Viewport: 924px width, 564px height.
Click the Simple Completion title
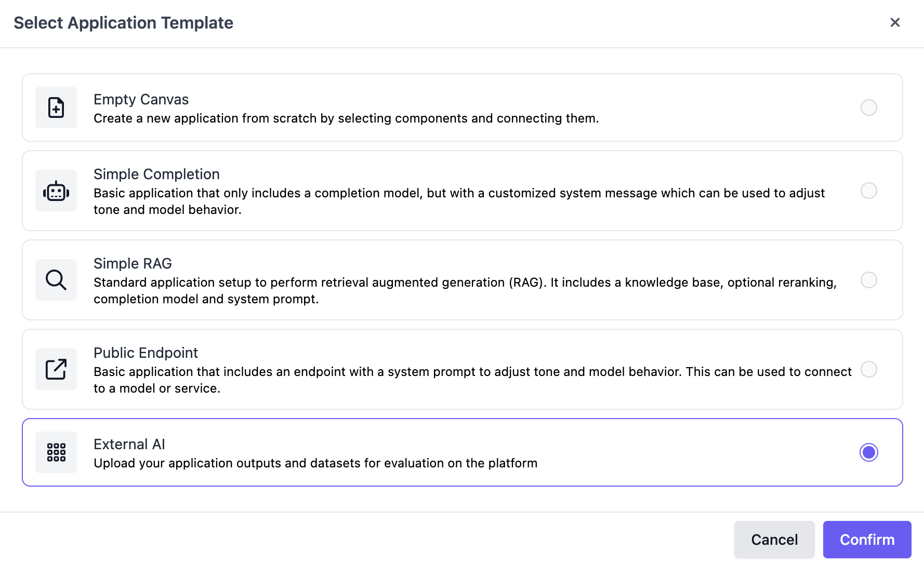point(156,174)
